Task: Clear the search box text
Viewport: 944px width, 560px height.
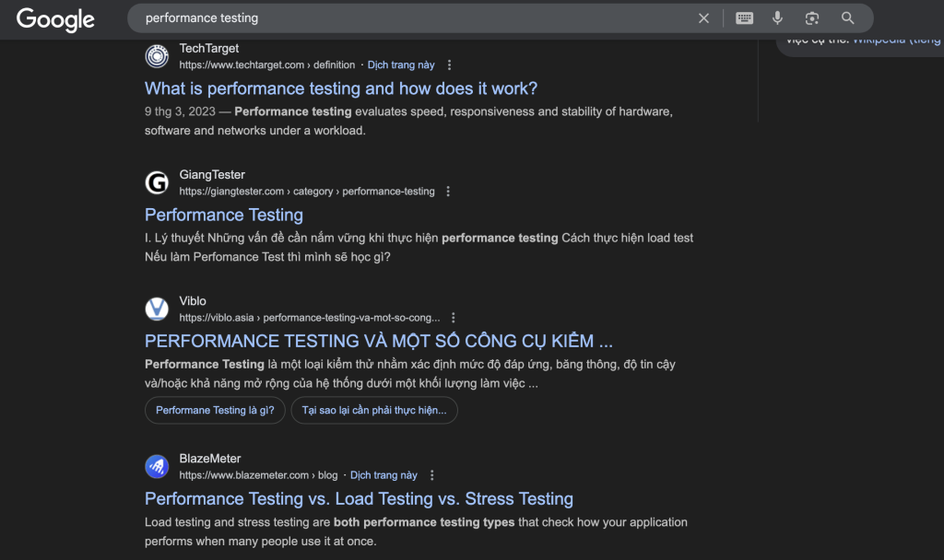Action: click(x=703, y=18)
